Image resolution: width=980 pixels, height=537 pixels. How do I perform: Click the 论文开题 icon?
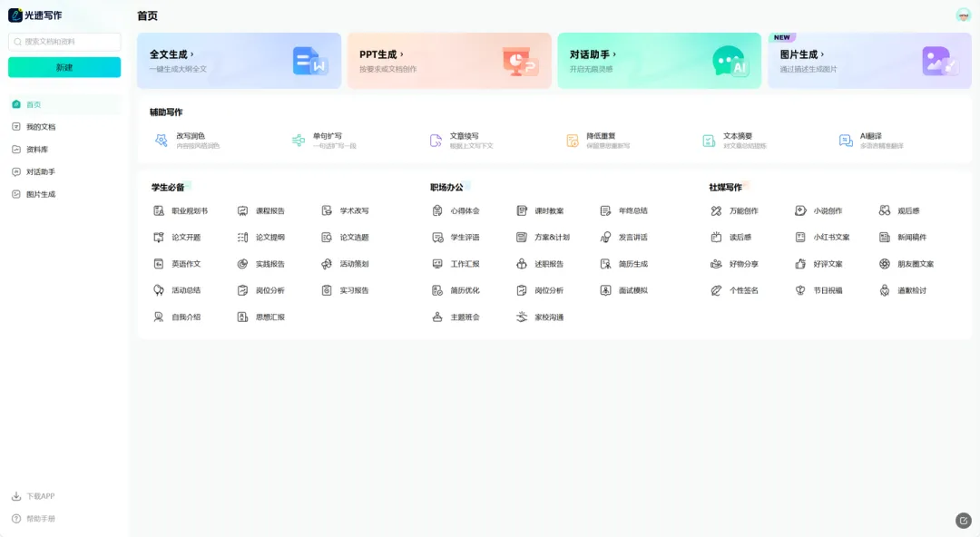point(159,238)
